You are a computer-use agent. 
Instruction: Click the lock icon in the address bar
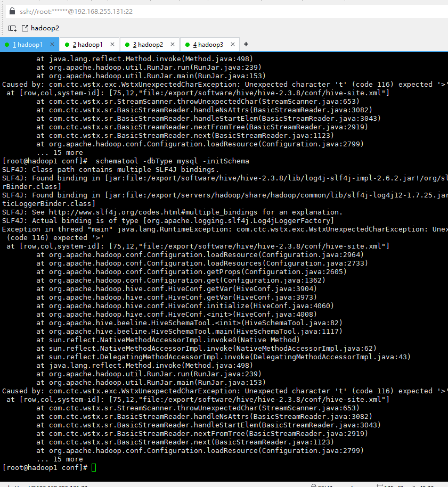point(12,11)
